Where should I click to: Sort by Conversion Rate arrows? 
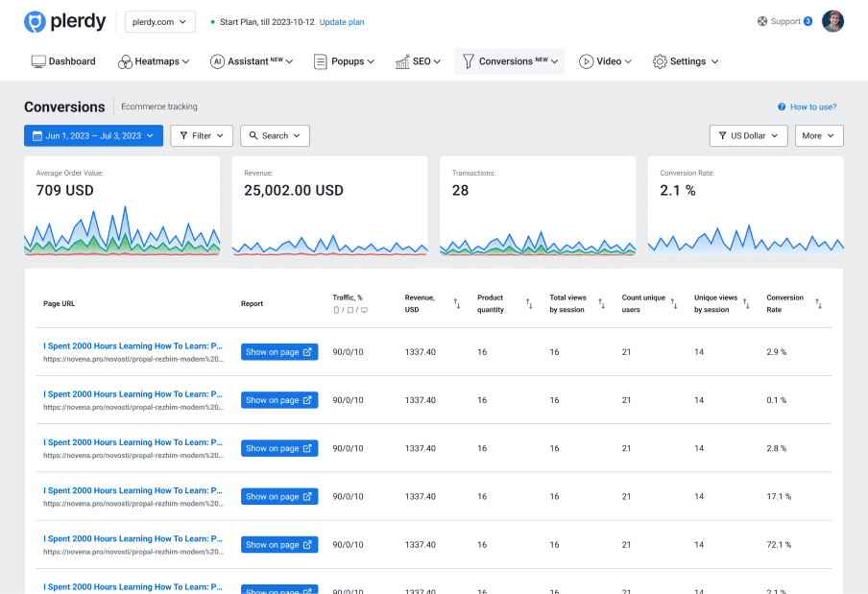pyautogui.click(x=818, y=304)
